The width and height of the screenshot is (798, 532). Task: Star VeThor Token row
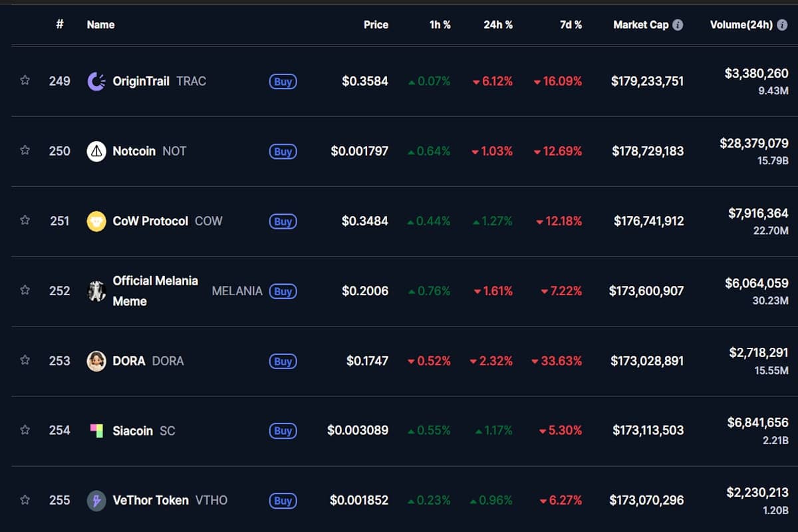coord(25,499)
